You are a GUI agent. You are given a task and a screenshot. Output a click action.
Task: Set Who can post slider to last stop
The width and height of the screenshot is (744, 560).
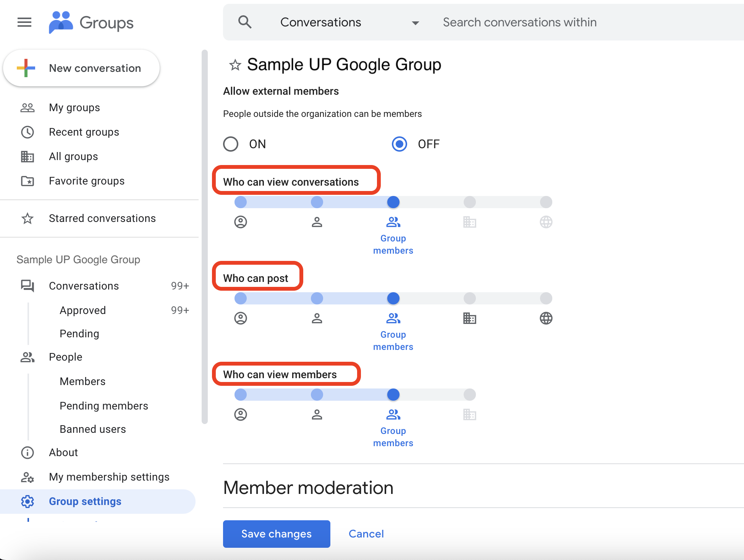pos(546,298)
